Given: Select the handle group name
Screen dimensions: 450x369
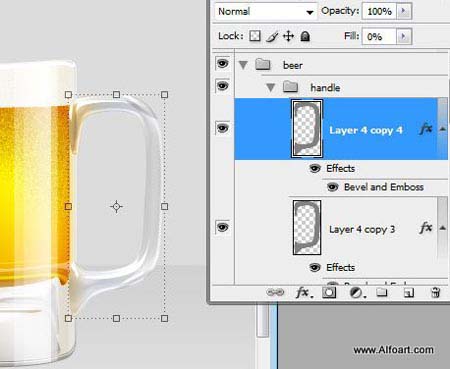Looking at the screenshot, I should tap(325, 88).
